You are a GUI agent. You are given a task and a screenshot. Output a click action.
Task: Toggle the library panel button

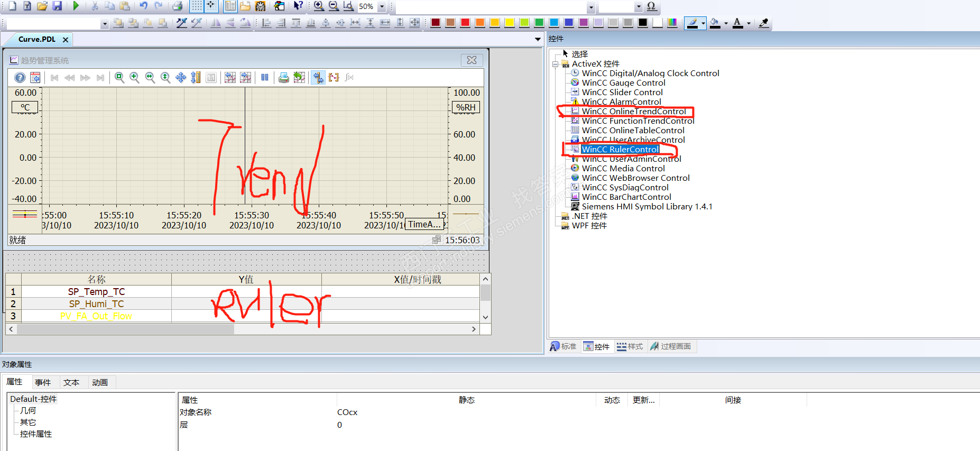tap(230, 6)
